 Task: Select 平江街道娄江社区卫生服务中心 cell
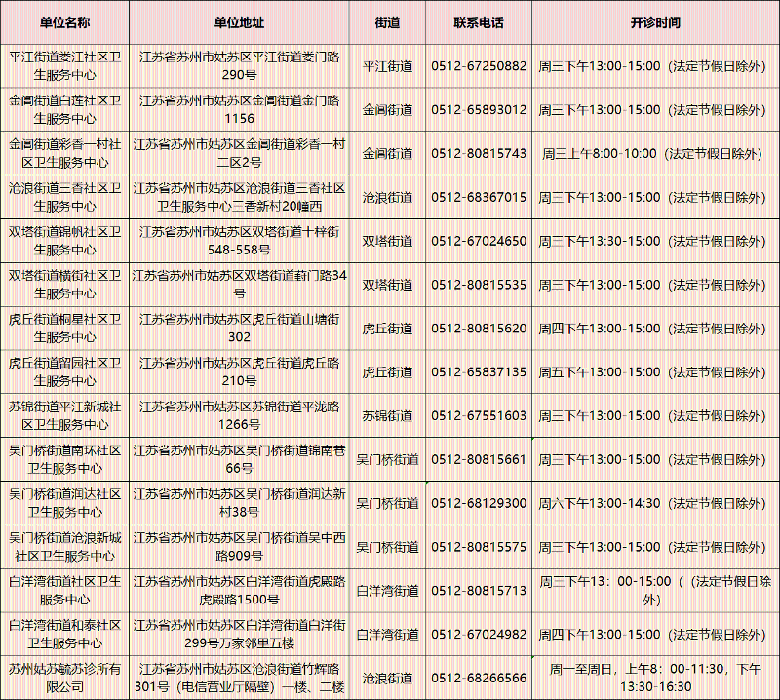pyautogui.click(x=64, y=66)
